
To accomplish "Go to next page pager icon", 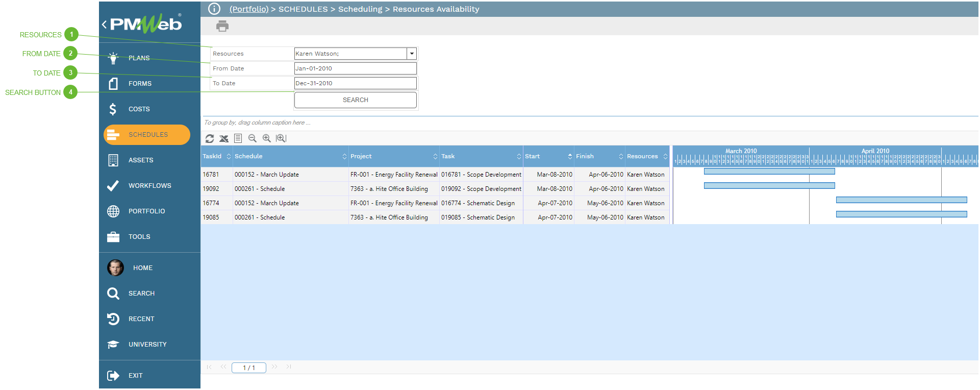I will (274, 367).
